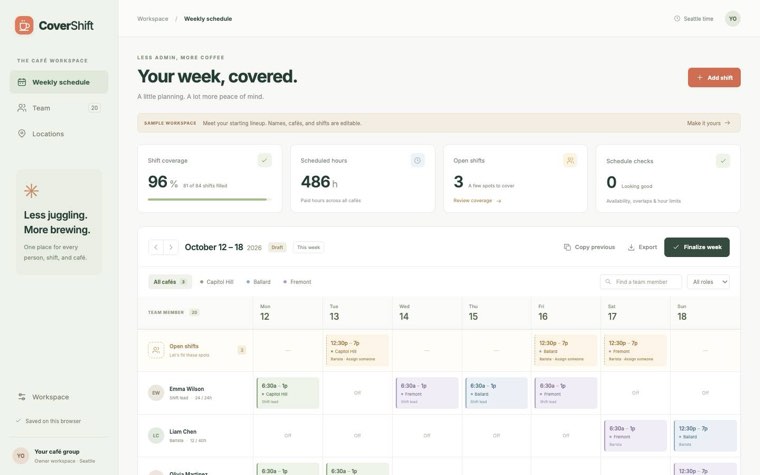Viewport: 760px width, 475px height.
Task: Open Saturday's open shift at Fremont
Action: click(x=635, y=350)
